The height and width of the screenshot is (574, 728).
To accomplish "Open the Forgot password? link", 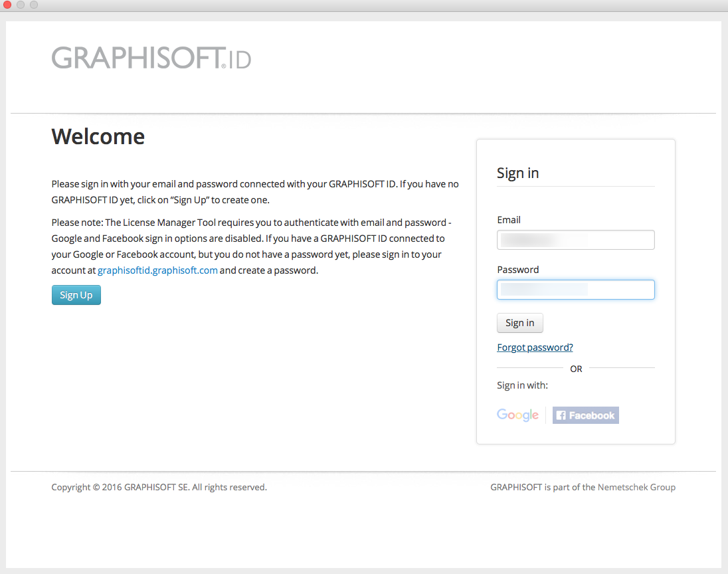I will click(535, 347).
